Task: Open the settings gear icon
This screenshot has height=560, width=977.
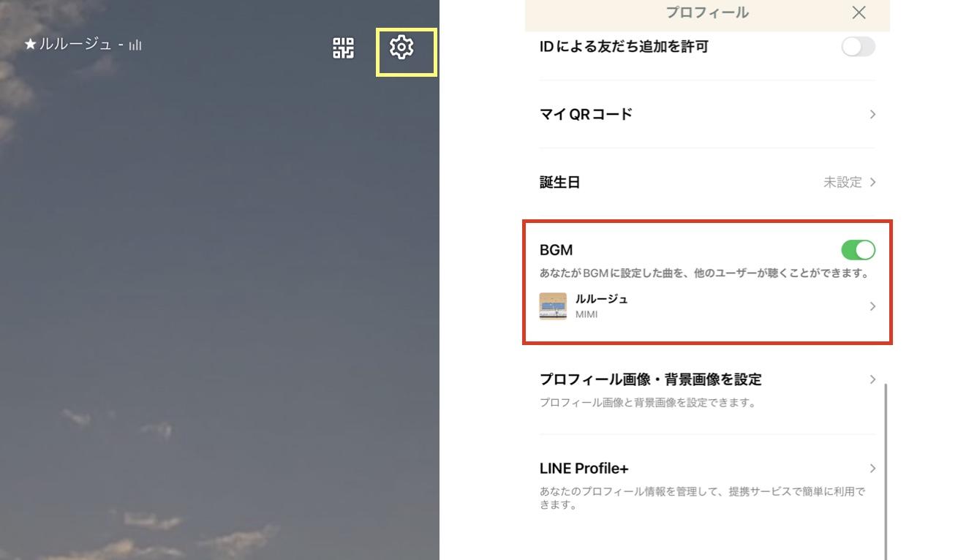Action: [x=401, y=48]
